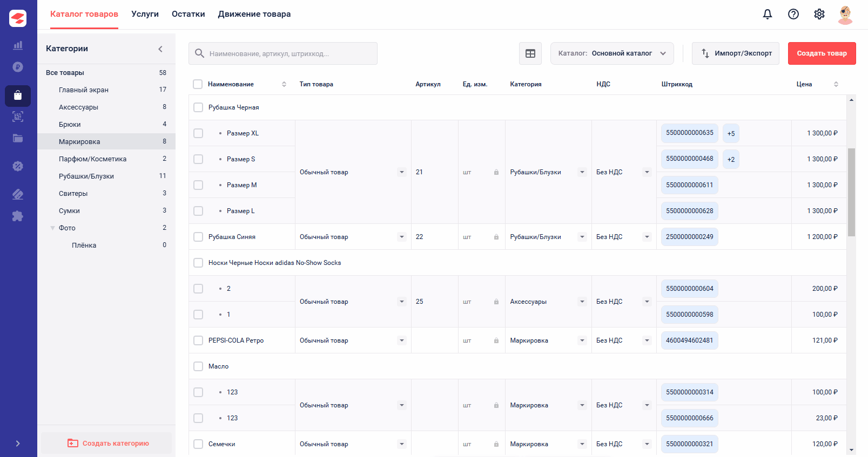Open НДС dropdown for Семечки
Screen dimensions: 868x457
click(647, 444)
